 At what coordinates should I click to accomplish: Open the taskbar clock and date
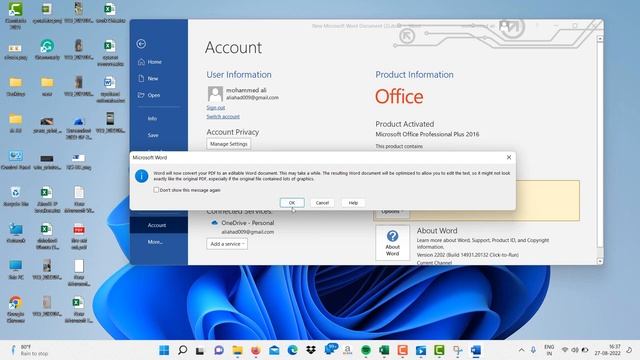click(x=607, y=350)
